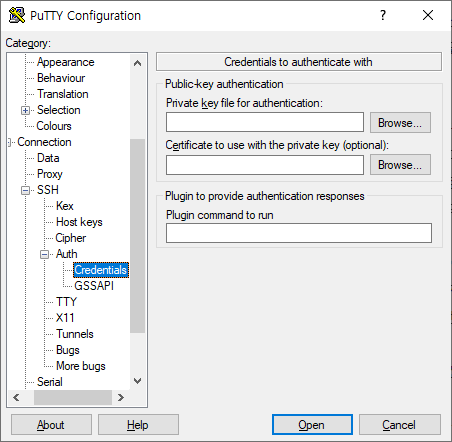Click the private key file input field
Image resolution: width=452 pixels, height=442 pixels.
265,122
